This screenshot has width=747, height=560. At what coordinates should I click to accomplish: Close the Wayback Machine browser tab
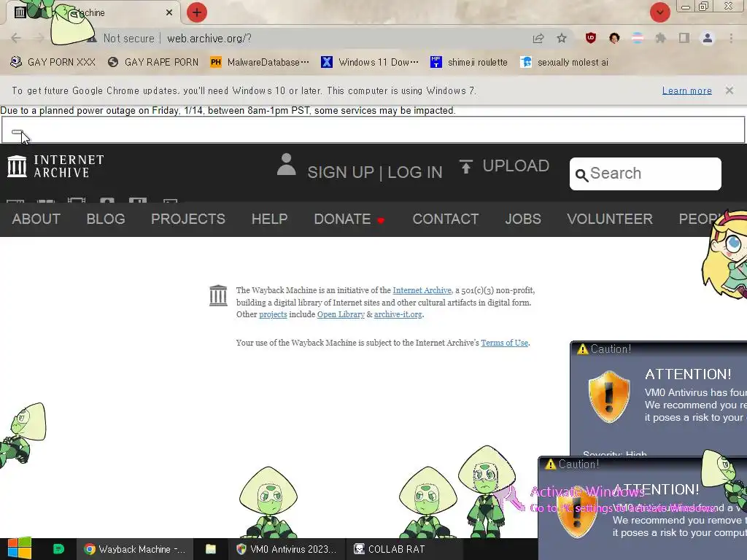[169, 13]
